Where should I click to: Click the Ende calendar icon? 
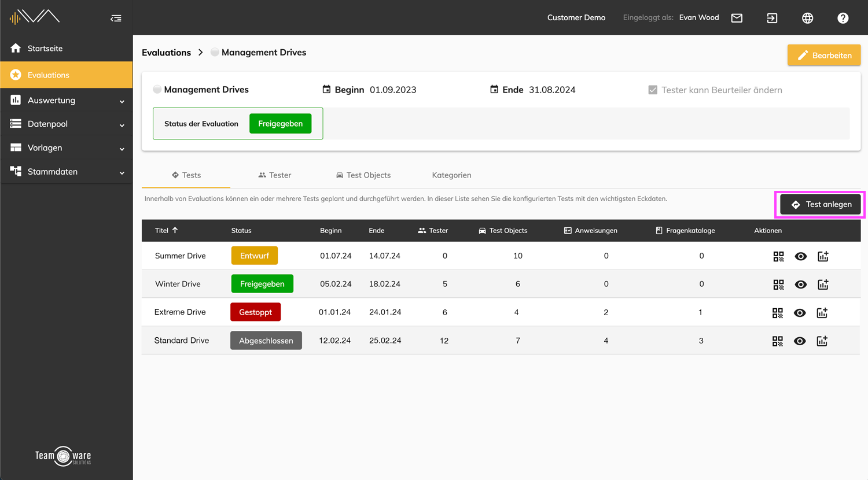pos(494,89)
